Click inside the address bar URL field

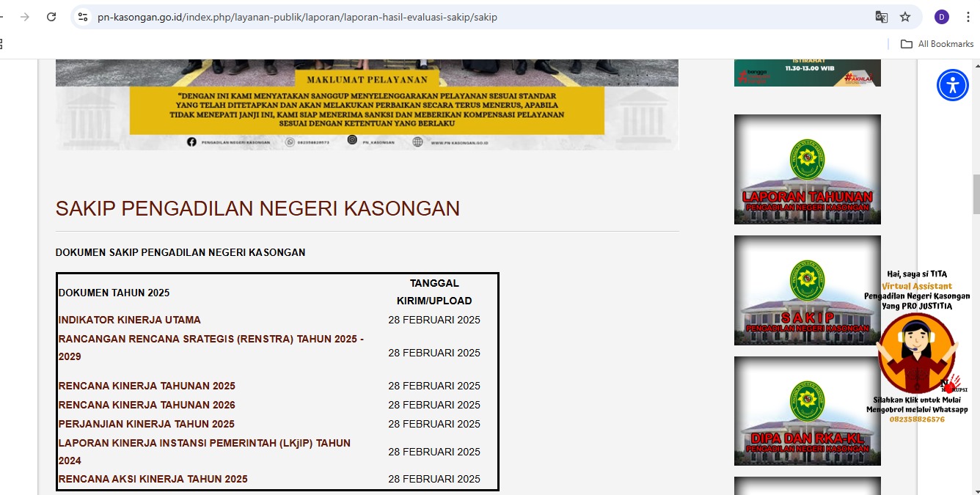tap(293, 15)
